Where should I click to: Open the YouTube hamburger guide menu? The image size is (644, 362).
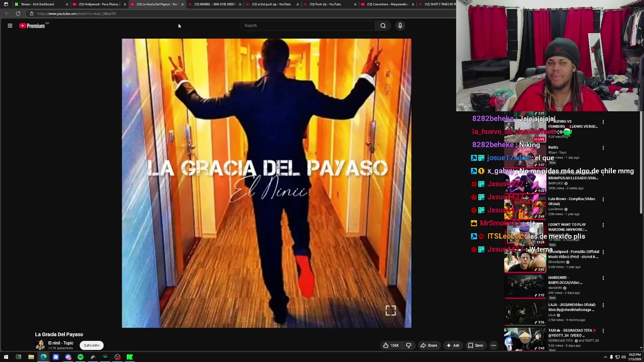click(x=10, y=26)
